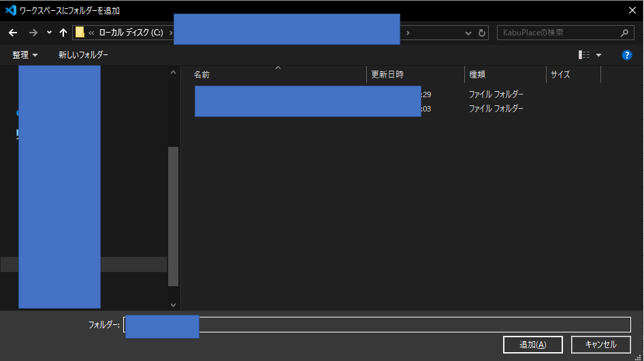Select the folder row with time ending :03
Image resolution: width=644 pixels, height=361 pixels.
coord(359,109)
